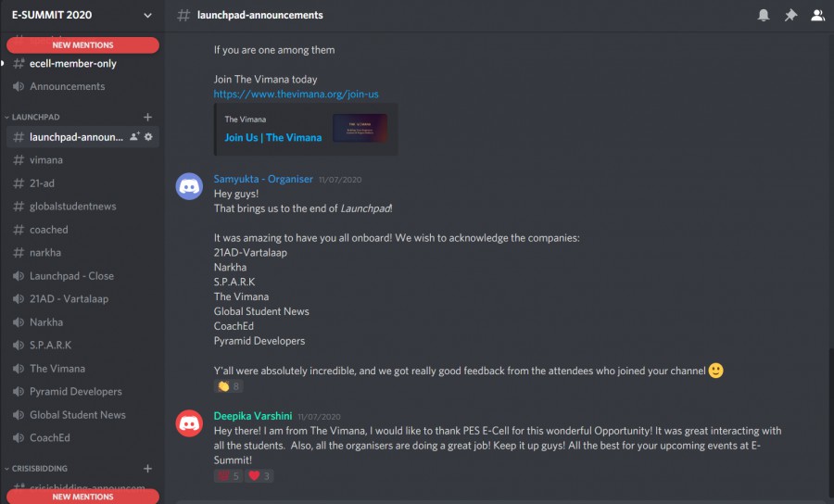
Task: Open the thevimana.org join-us link
Action: point(296,94)
